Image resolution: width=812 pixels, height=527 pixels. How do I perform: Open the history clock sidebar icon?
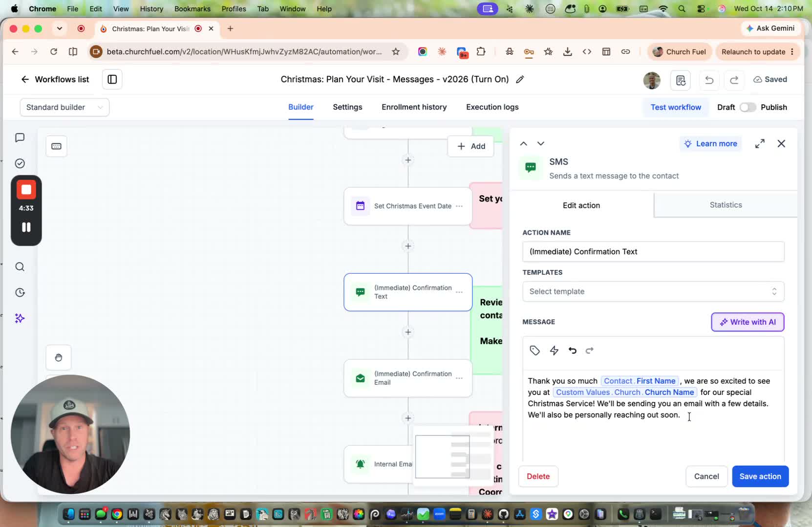(x=20, y=292)
